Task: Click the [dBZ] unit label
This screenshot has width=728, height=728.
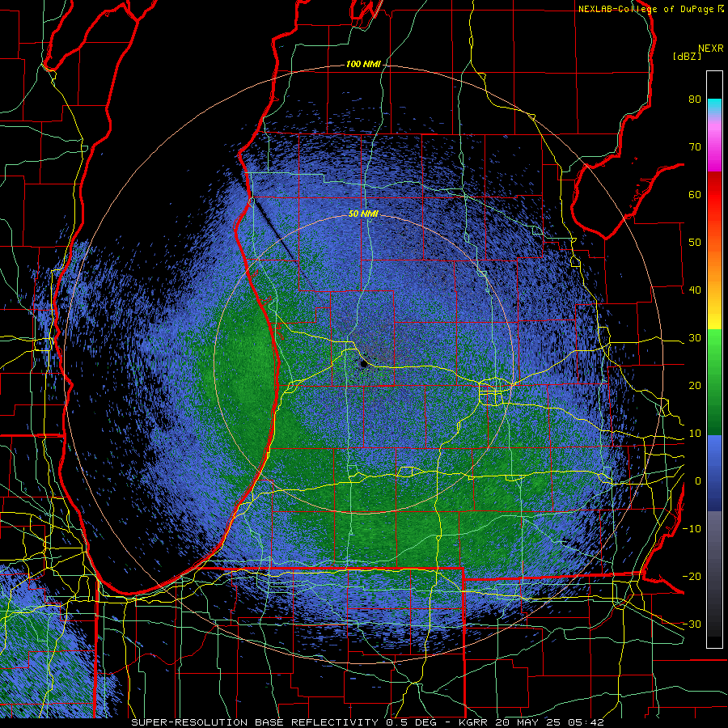Action: tap(687, 57)
